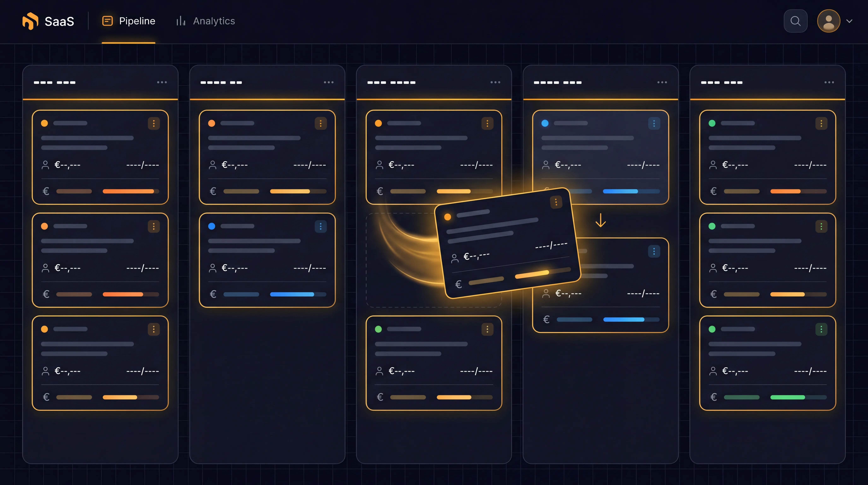Screen dimensions: 868x485
Task: Click the green status dot in the last column
Action: [x=712, y=123]
